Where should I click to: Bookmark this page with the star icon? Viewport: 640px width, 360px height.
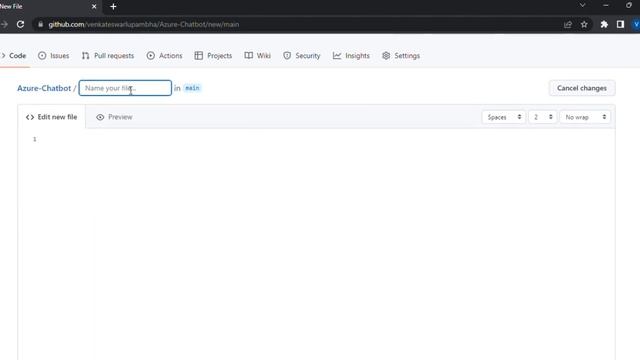click(584, 24)
